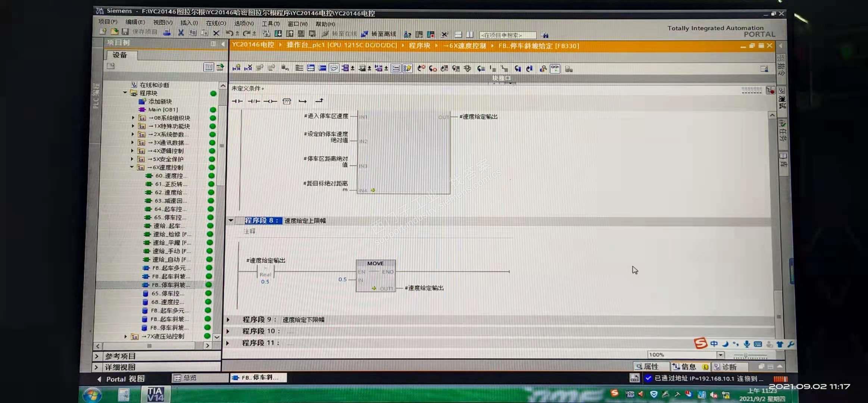Toggle network comments display in editor toolbar
The image size is (868, 403).
pyautogui.click(x=334, y=68)
